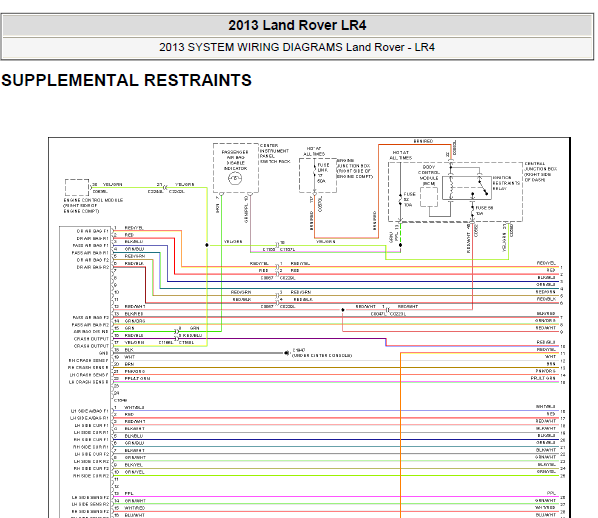Click the "ENGINE JUNCTION BOX" label

click(x=354, y=168)
